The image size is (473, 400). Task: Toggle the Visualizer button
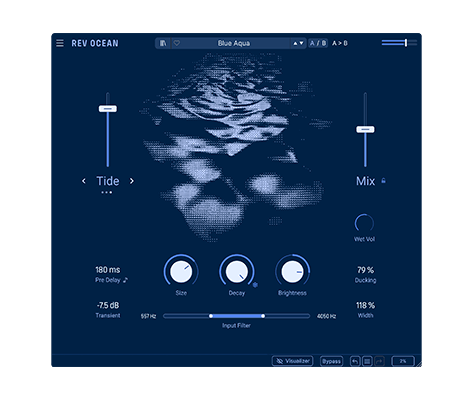292,361
